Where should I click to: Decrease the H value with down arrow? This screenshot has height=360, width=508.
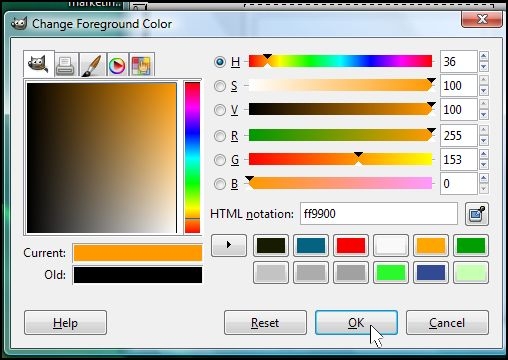tap(483, 67)
